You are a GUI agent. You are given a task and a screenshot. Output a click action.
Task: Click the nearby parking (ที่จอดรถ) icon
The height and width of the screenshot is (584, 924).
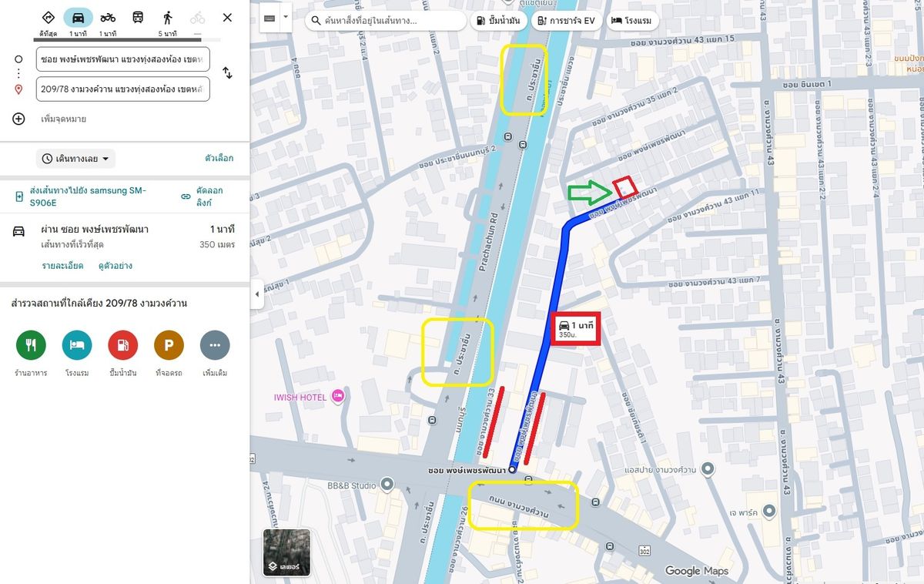pos(169,345)
